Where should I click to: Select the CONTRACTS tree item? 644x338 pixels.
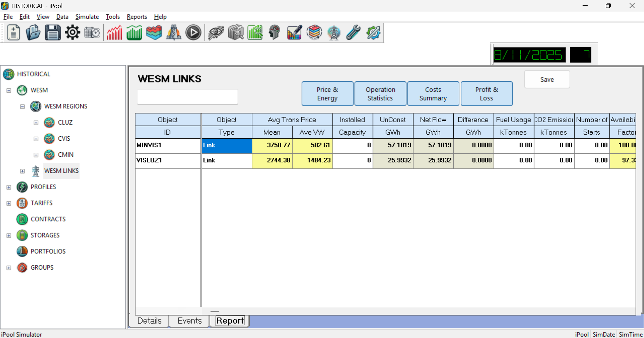48,219
